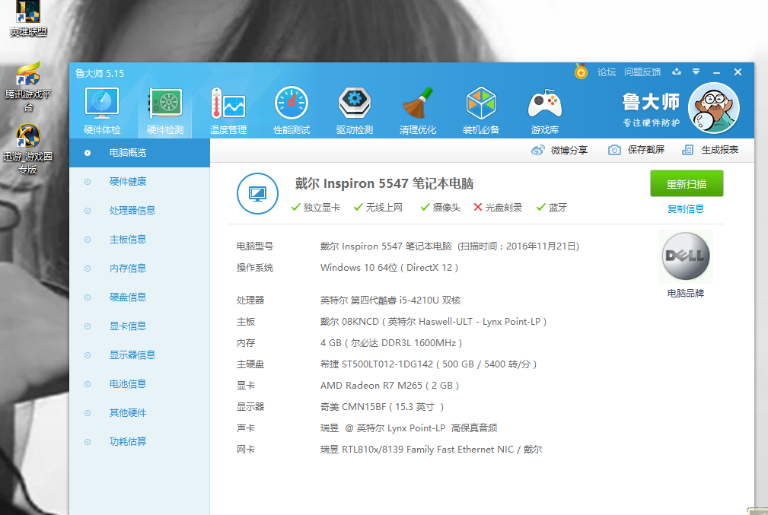Open 清理优化 cleanup broom icon

pyautogui.click(x=418, y=111)
